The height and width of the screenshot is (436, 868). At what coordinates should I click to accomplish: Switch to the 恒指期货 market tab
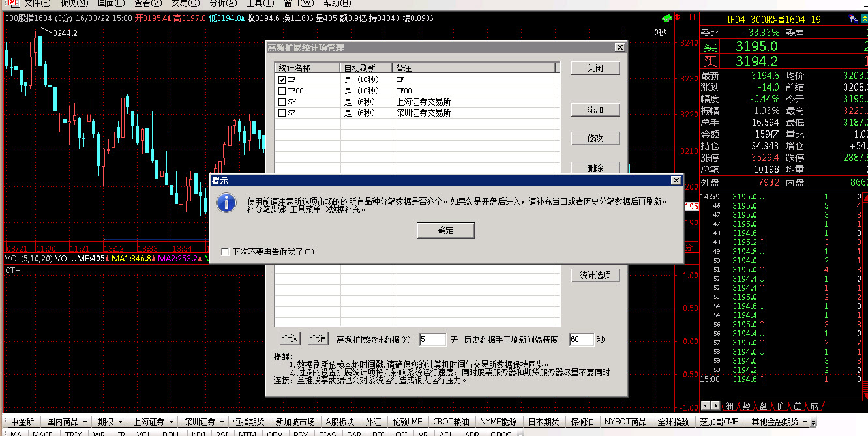click(x=248, y=422)
